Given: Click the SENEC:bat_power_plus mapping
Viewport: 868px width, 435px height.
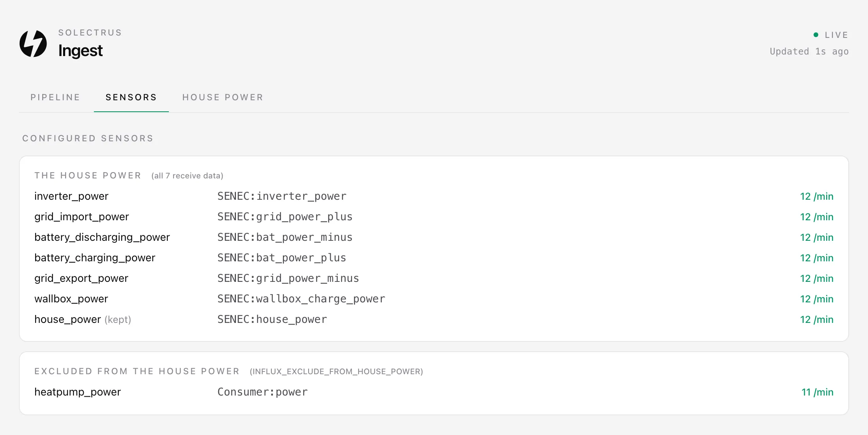Looking at the screenshot, I should click(x=282, y=258).
